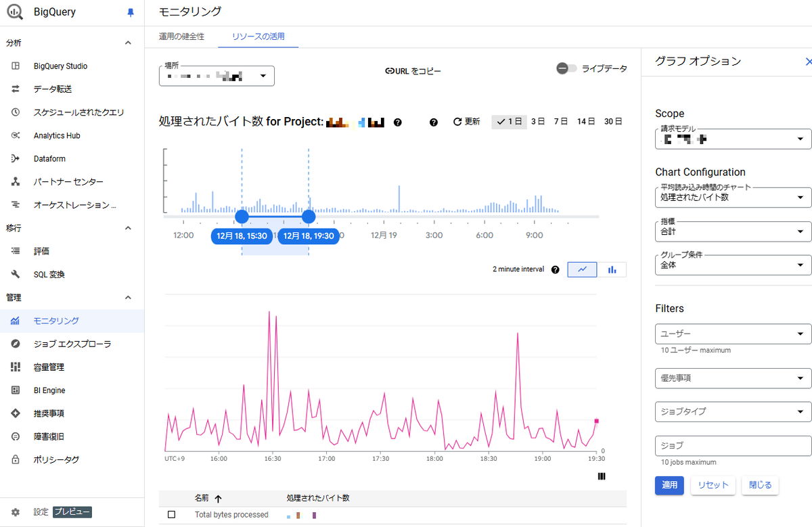Collapse the 管理 sidebar section
The width and height of the screenshot is (812, 527).
click(x=128, y=298)
